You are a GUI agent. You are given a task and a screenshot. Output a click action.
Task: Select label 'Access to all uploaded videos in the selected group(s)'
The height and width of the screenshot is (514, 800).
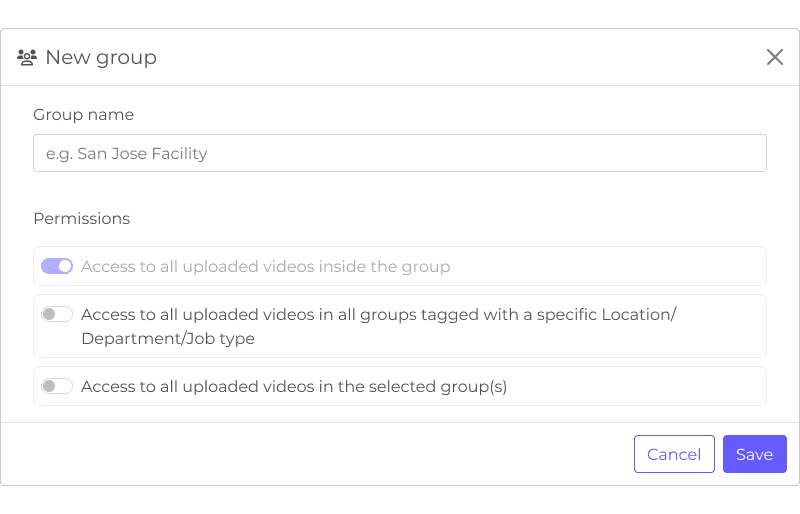[294, 386]
